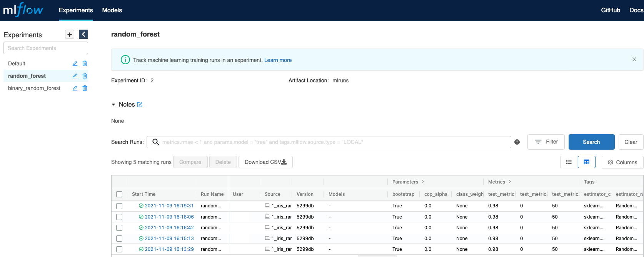The width and height of the screenshot is (644, 257).
Task: Delete binary_random_forest experiment via trash icon
Action: pos(85,88)
